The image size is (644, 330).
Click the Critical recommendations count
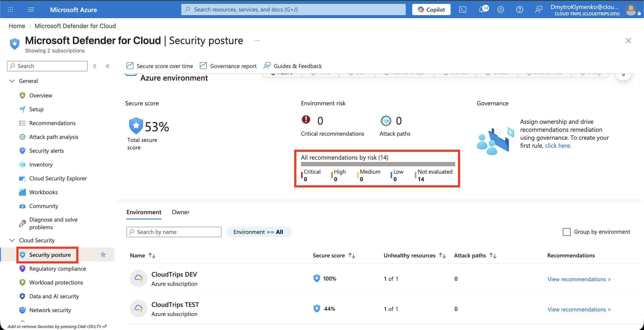320,121
